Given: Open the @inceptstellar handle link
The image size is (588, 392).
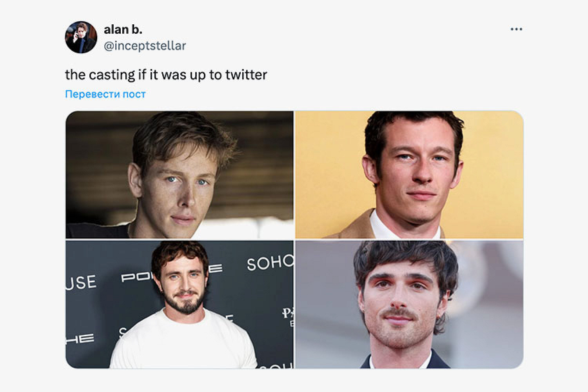Looking at the screenshot, I should coord(145,45).
